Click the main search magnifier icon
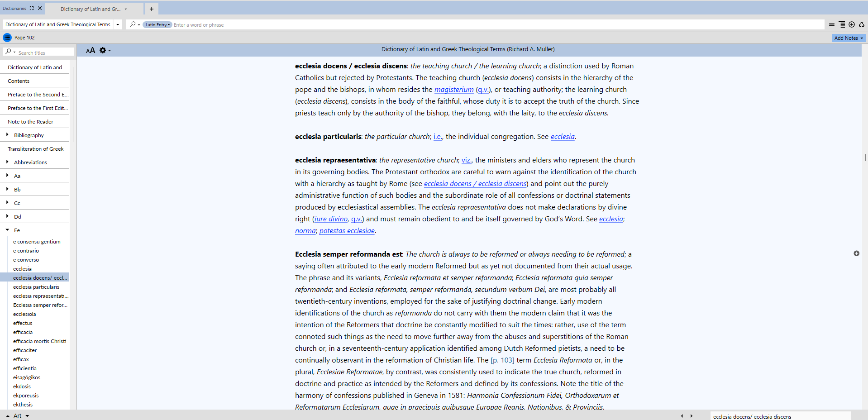The height and width of the screenshot is (420, 868). tap(133, 24)
